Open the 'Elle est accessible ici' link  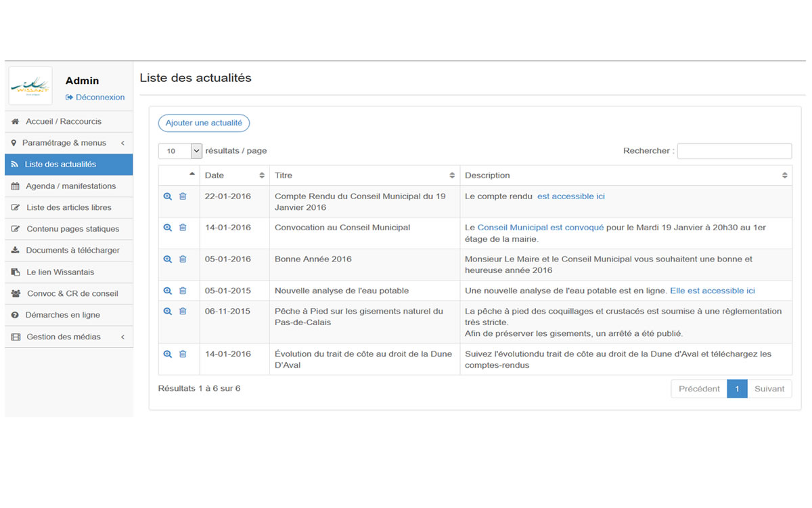click(713, 291)
